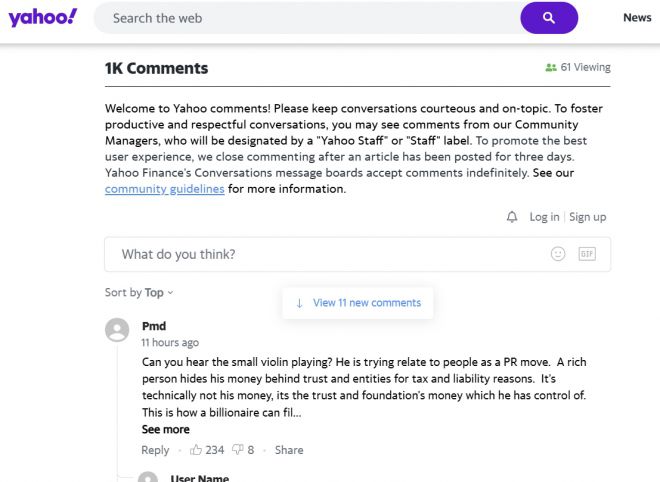This screenshot has width=660, height=482.
Task: Open the News tab
Action: pos(637,18)
